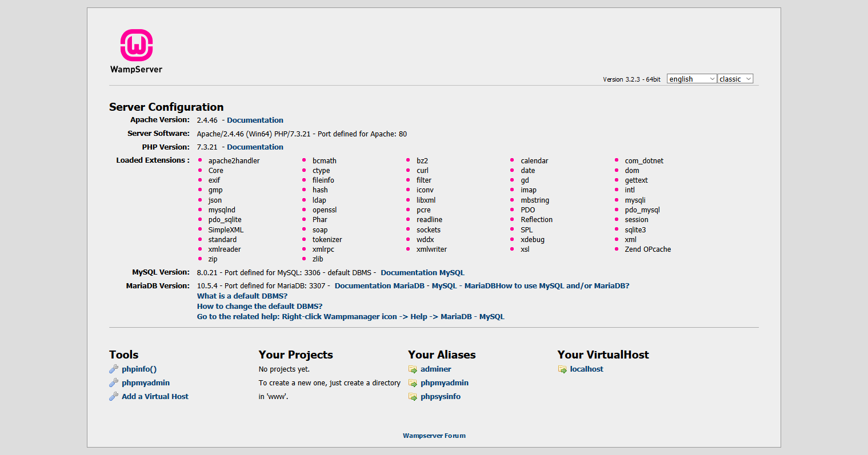Click 'Go to the related help' link
This screenshot has width=868, height=455.
click(351, 317)
